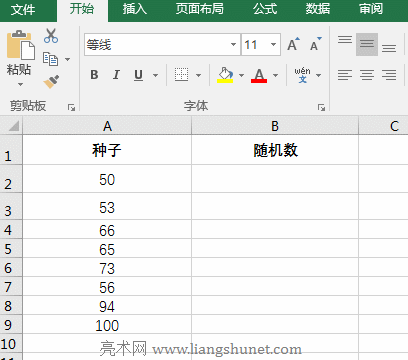Select row 1 header
Image resolution: width=408 pixels, height=360 pixels.
tap(11, 150)
